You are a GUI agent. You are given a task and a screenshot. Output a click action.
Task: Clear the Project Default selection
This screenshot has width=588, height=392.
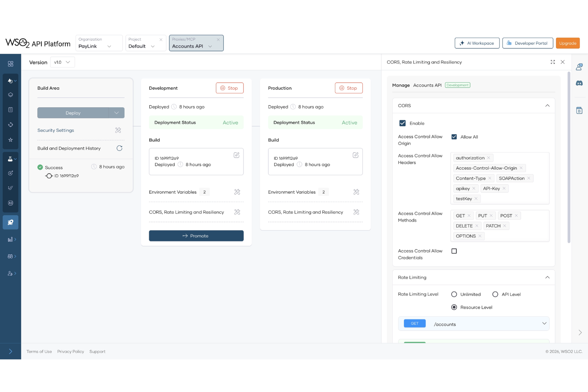coord(161,39)
